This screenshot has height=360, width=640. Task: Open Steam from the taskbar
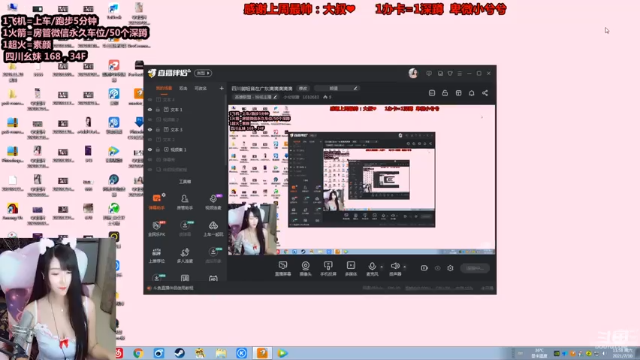coord(180,353)
